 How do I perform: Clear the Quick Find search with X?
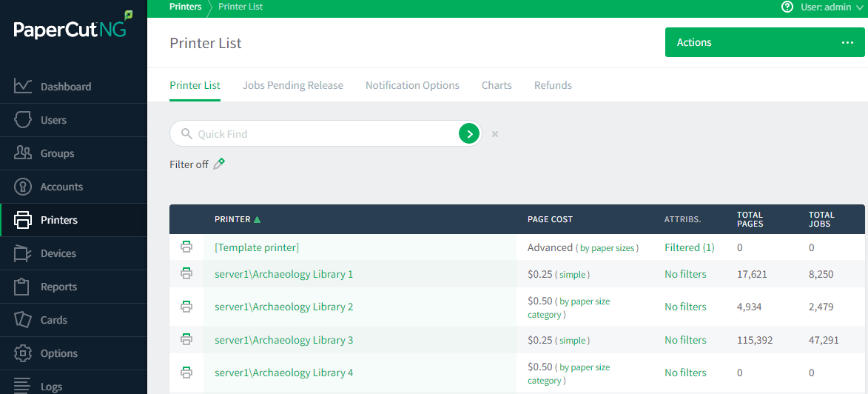click(495, 134)
